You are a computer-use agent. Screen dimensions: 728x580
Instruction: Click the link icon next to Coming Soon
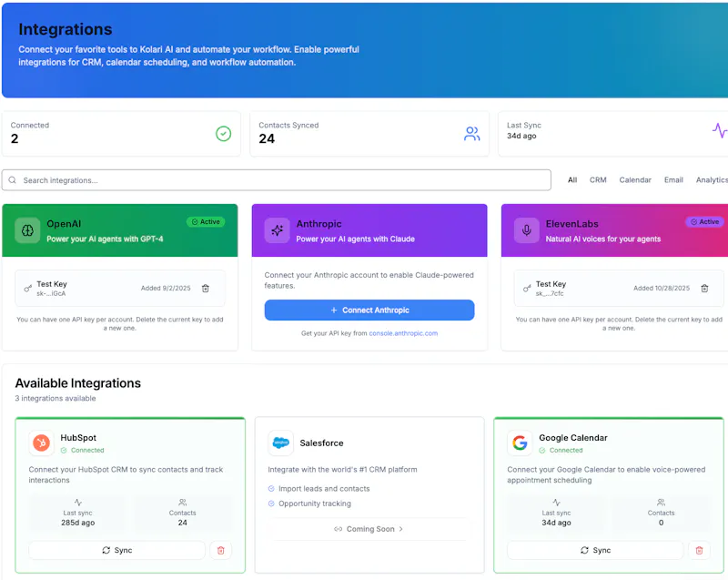pos(338,529)
